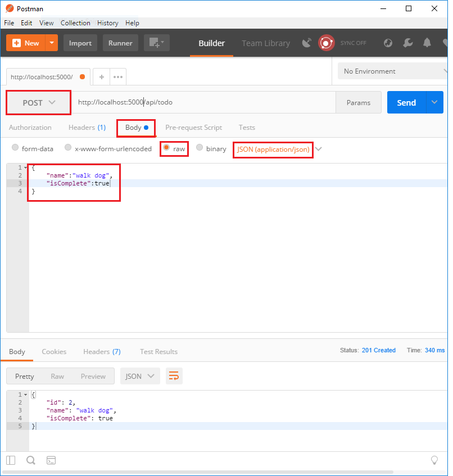
Task: Switch to the response Cookies tab
Action: (x=54, y=352)
